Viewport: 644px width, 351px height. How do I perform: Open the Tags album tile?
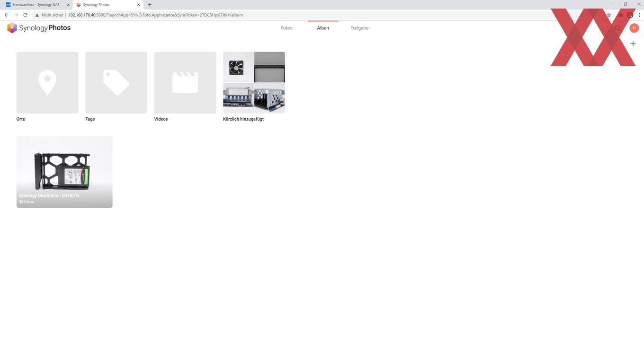click(116, 83)
